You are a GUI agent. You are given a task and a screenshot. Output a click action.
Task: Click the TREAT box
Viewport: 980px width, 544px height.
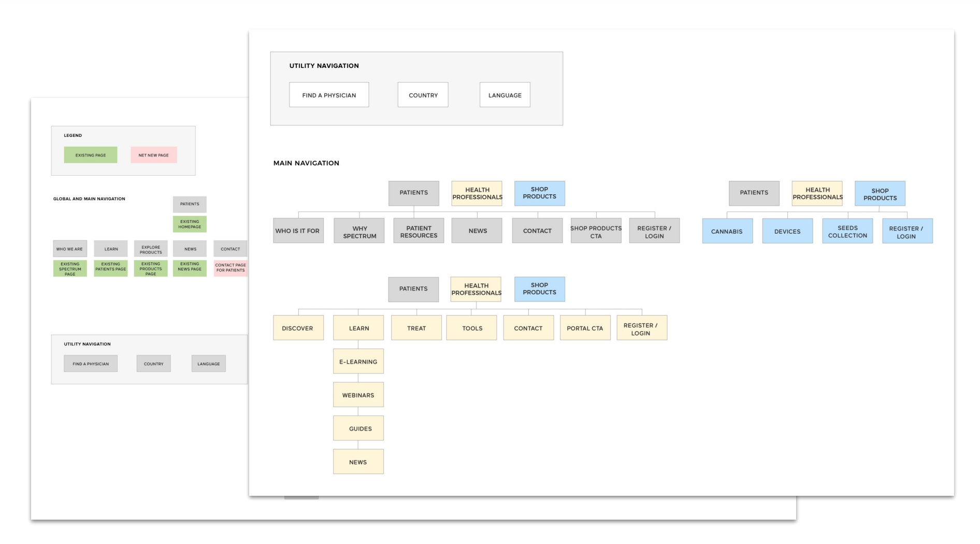[416, 328]
